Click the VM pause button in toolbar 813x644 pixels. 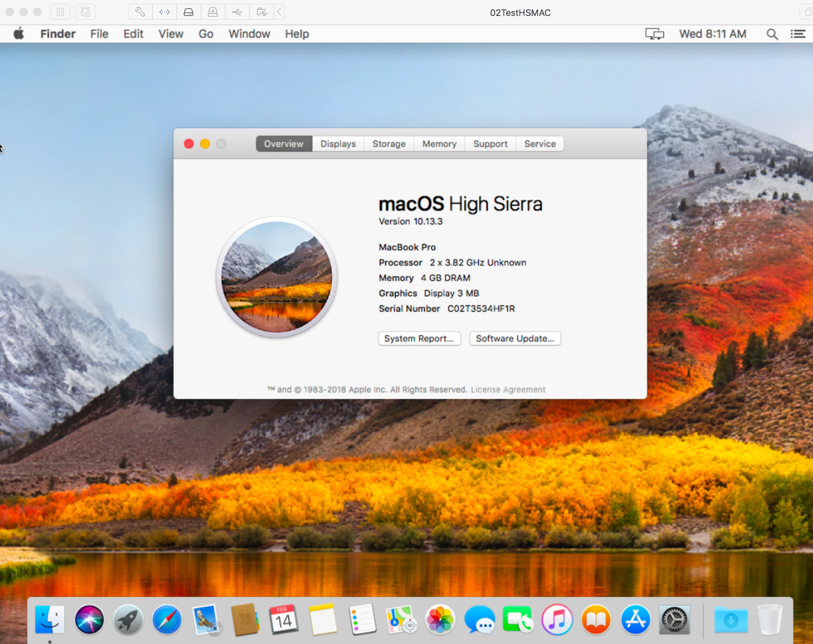tap(60, 12)
